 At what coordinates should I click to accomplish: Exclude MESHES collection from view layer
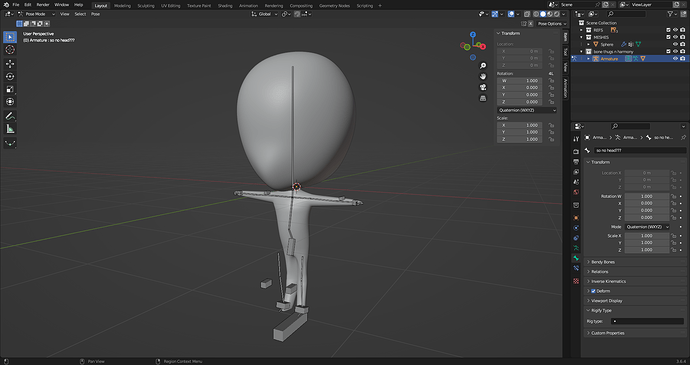coord(668,37)
